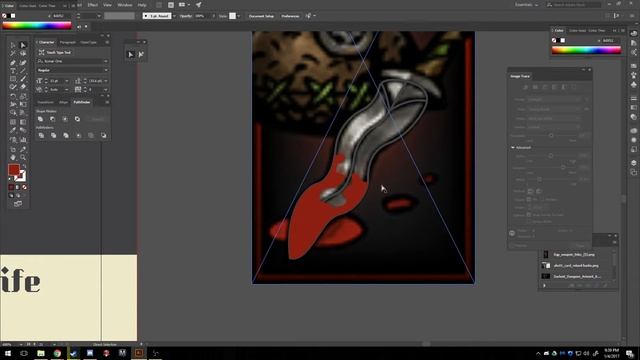This screenshot has width=640, height=360.
Task: Select the Rectangle tool
Action: (x=13, y=79)
